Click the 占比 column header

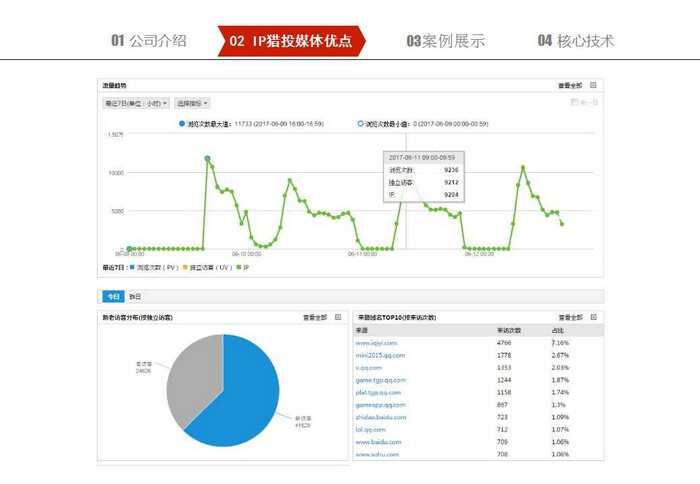coord(558,330)
